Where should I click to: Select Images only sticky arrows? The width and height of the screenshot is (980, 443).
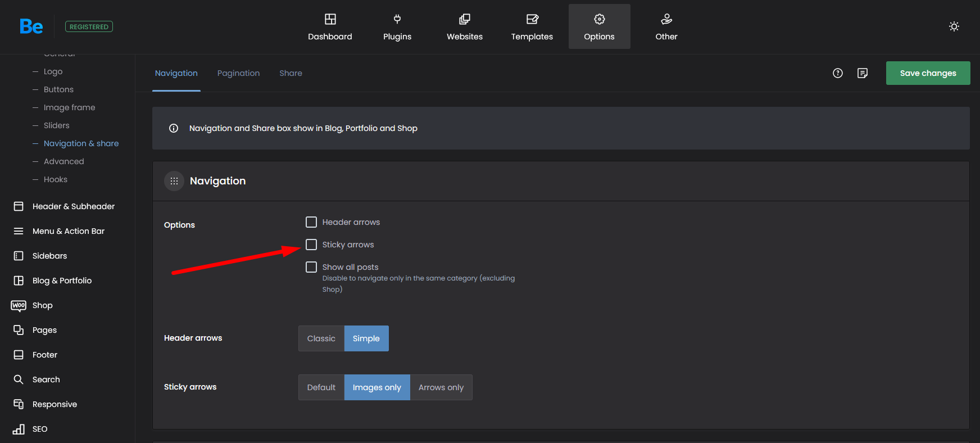[x=377, y=387]
